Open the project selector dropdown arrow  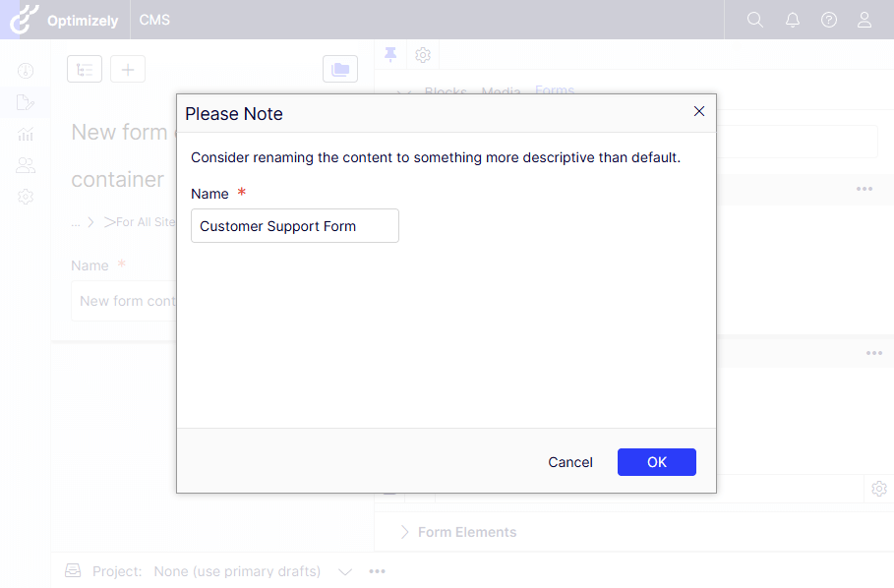[x=345, y=571]
